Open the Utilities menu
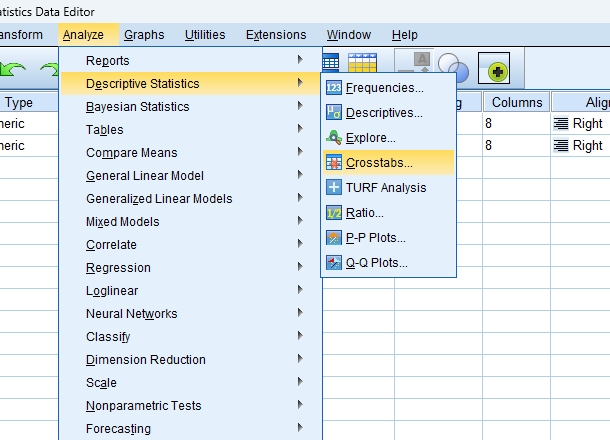 coord(205,35)
